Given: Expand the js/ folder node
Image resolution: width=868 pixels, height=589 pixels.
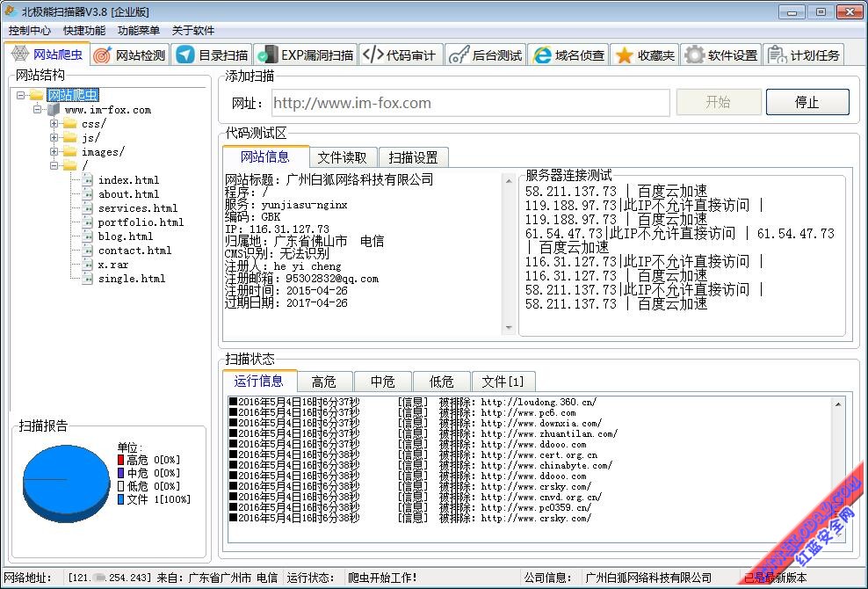Looking at the screenshot, I should point(54,137).
